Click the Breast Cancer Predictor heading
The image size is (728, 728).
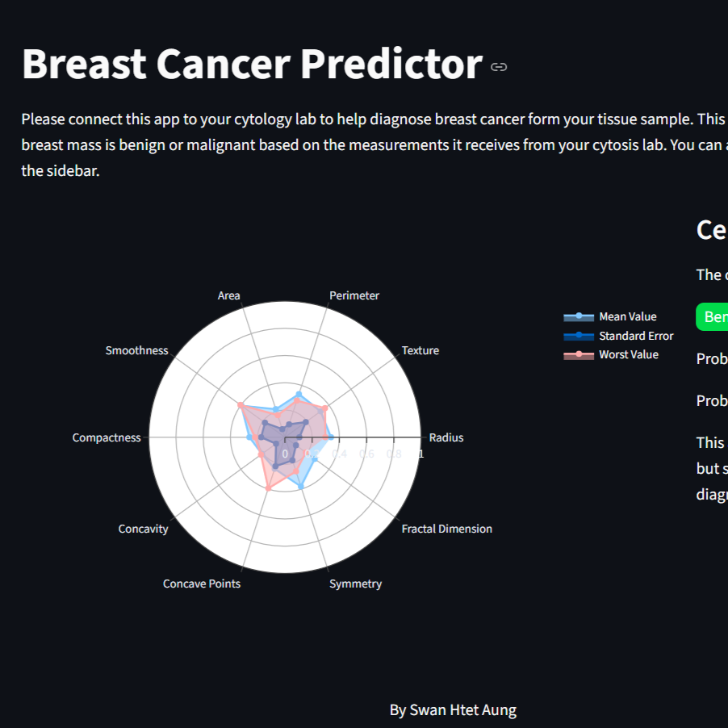(252, 64)
